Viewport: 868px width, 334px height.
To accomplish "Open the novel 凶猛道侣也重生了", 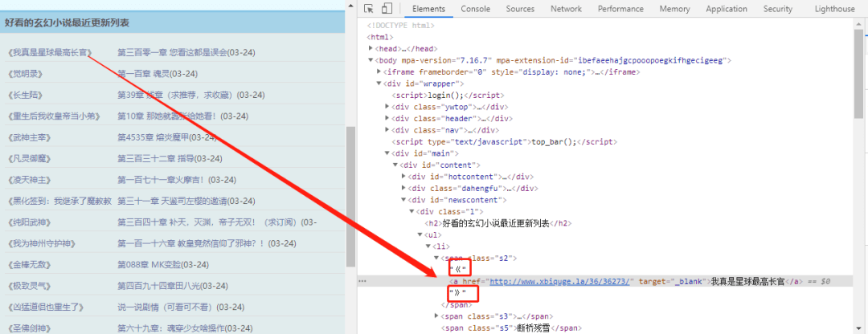I will [x=45, y=307].
